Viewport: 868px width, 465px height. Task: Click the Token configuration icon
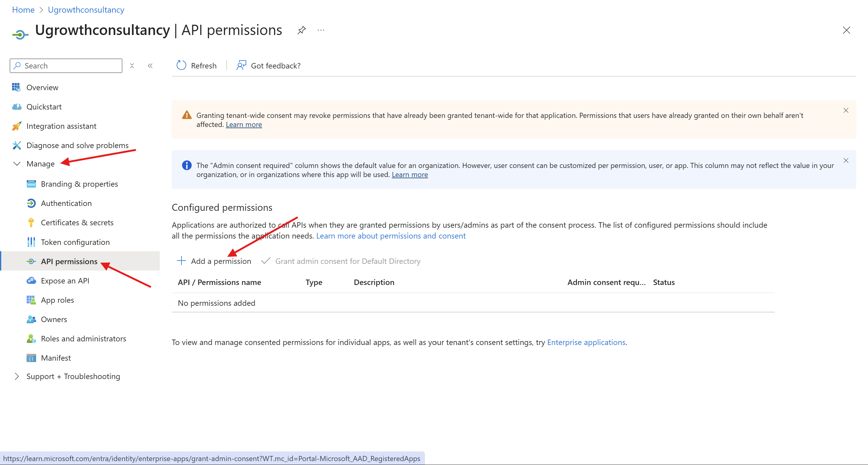click(x=31, y=242)
